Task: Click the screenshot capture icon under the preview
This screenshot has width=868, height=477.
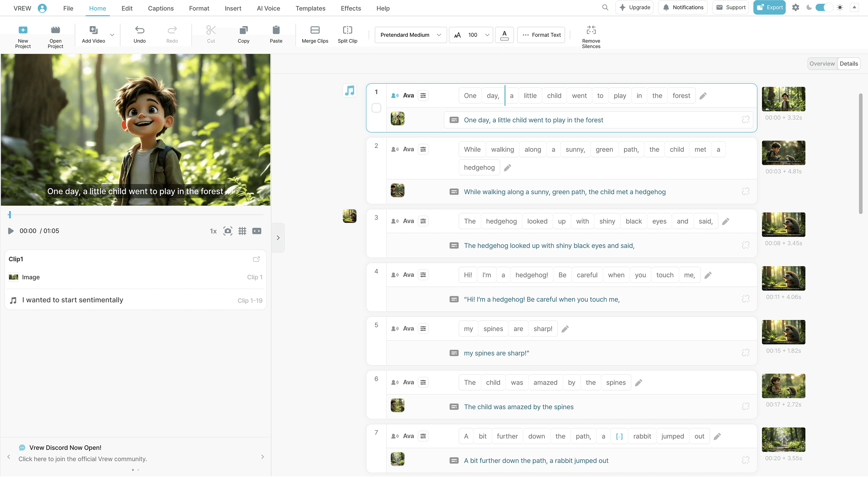Action: [x=228, y=231]
